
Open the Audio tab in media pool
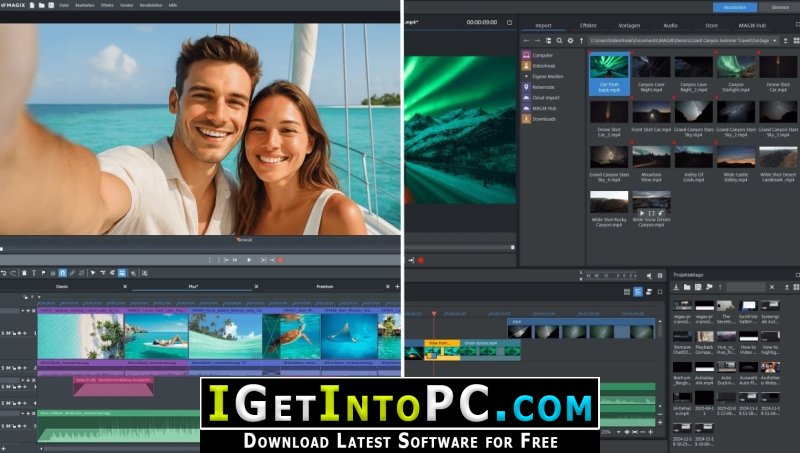(670, 26)
